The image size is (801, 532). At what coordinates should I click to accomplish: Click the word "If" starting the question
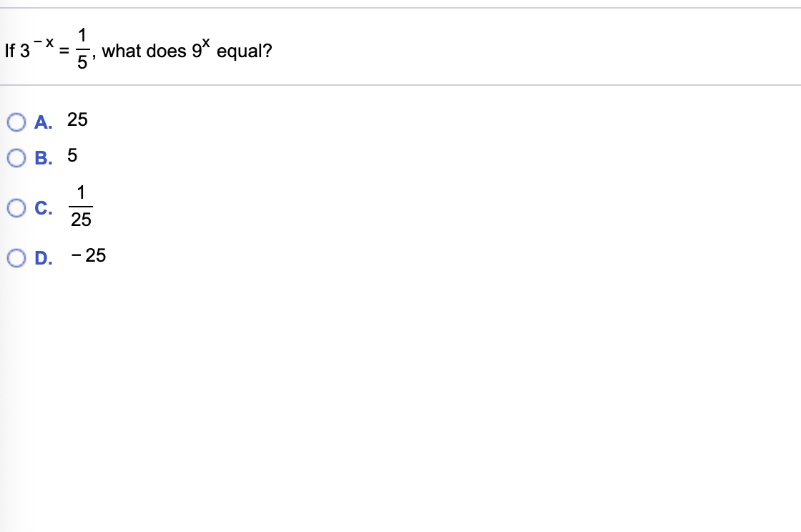(x=10, y=51)
